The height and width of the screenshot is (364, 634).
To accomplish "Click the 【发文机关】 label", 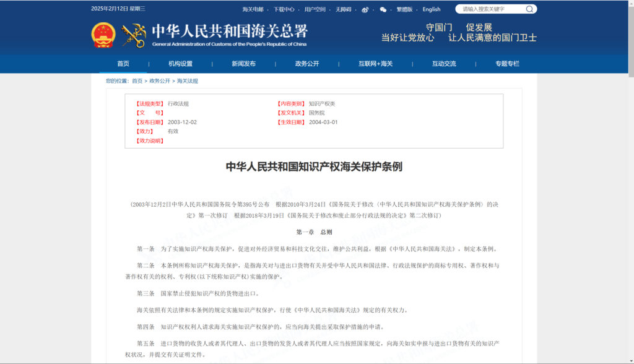I will coord(291,113).
